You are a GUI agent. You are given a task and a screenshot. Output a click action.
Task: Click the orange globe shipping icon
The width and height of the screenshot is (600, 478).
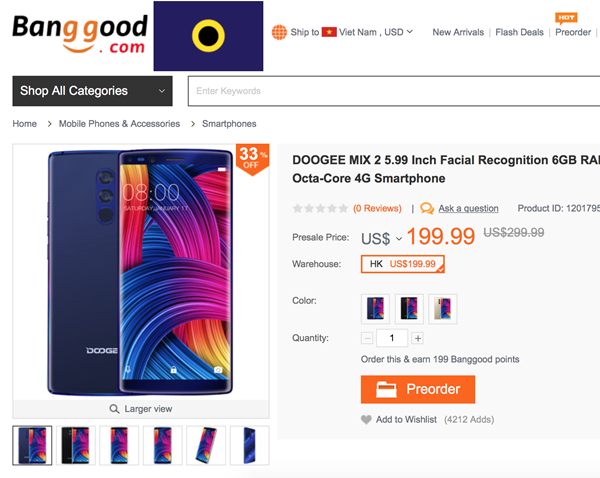[279, 32]
